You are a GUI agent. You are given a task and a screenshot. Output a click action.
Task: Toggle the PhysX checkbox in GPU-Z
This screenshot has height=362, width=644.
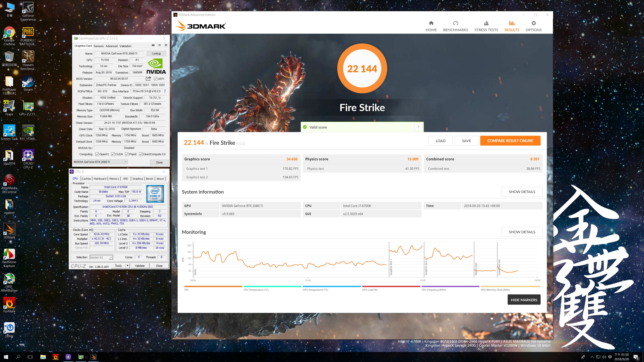click(x=127, y=154)
